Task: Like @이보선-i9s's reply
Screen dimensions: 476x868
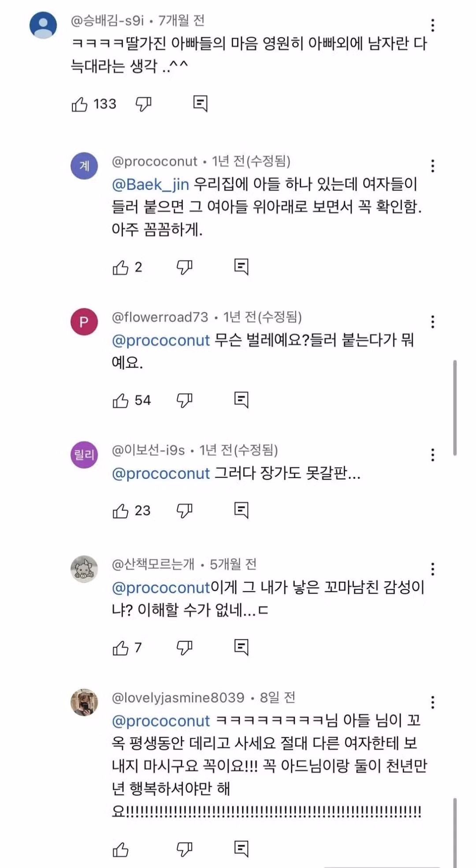Action: point(121,510)
